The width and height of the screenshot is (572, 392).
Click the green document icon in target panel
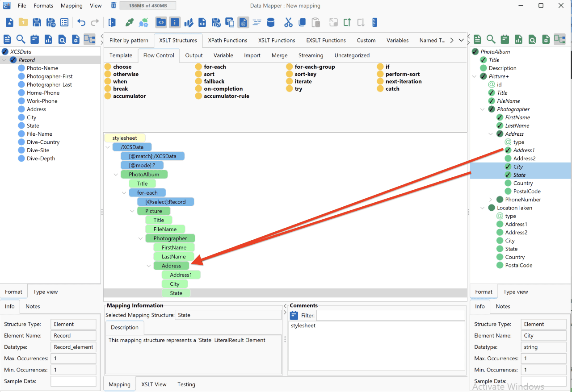477,39
